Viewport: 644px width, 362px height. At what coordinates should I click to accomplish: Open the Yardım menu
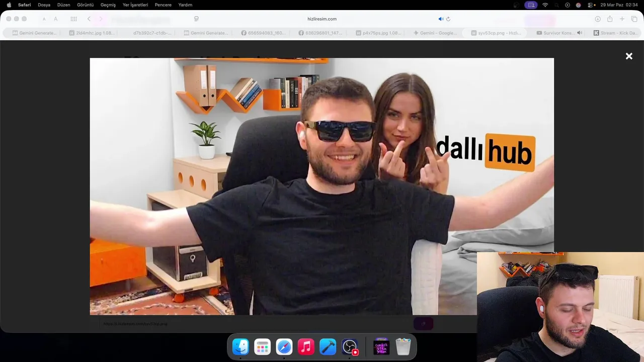tap(185, 5)
